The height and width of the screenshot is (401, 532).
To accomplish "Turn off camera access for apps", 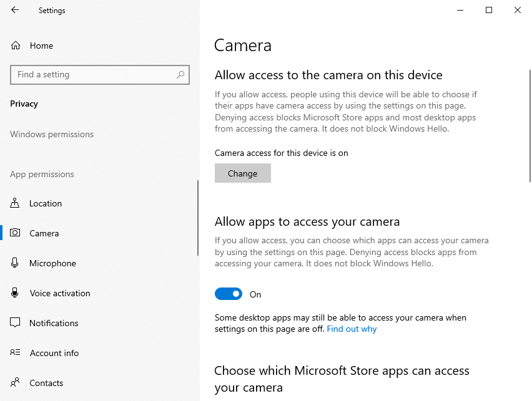I will (229, 294).
